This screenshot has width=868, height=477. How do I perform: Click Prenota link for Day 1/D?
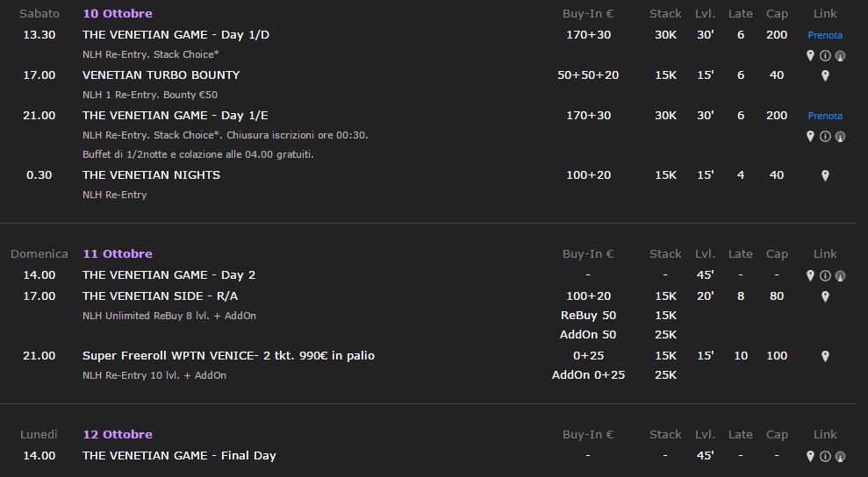click(825, 35)
